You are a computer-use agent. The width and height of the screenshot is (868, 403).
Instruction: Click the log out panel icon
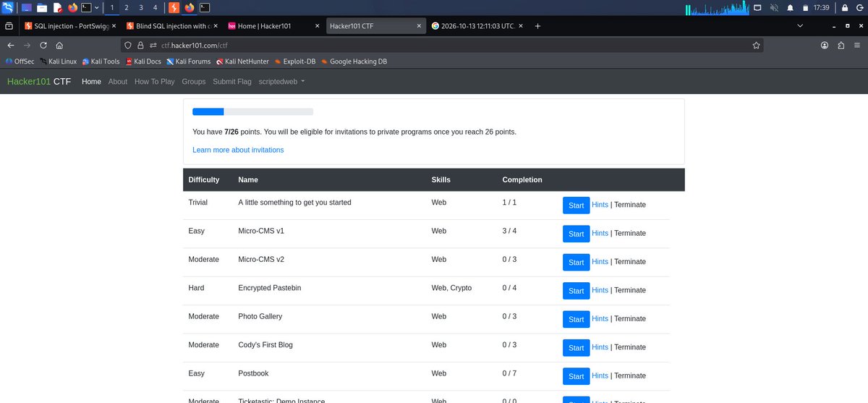click(x=859, y=7)
